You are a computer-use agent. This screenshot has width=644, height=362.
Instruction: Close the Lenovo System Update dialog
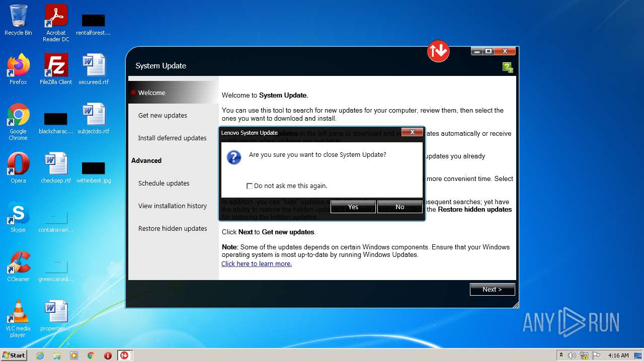coord(413,132)
